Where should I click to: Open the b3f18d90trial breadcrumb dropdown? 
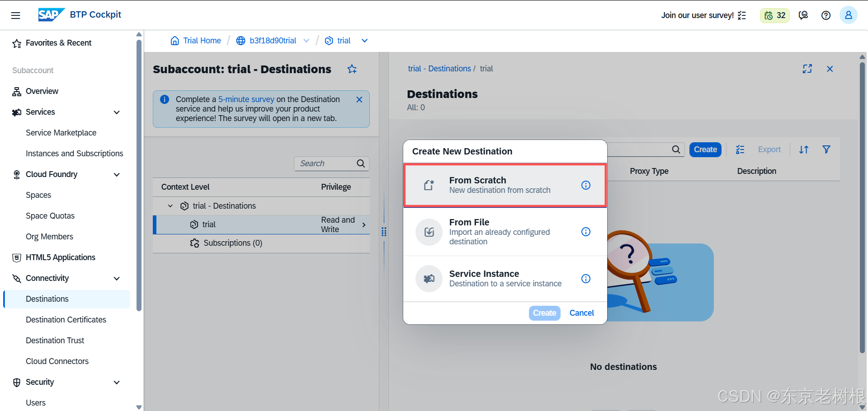(x=307, y=41)
